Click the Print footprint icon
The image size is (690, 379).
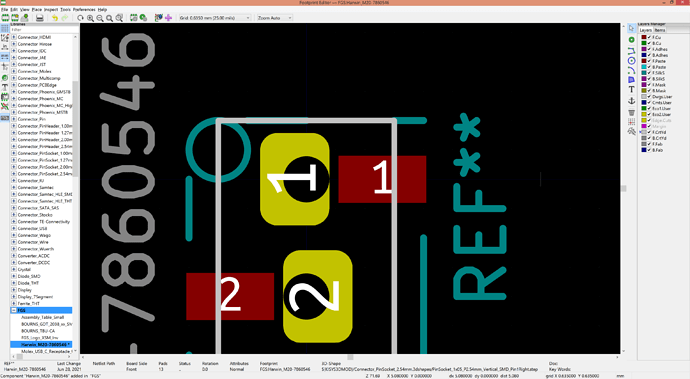(40, 18)
